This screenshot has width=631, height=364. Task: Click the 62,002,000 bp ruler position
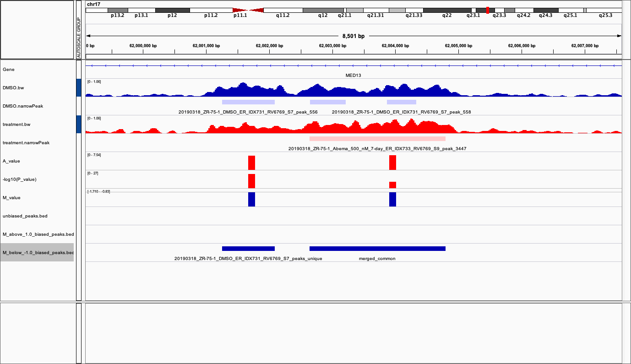click(270, 46)
